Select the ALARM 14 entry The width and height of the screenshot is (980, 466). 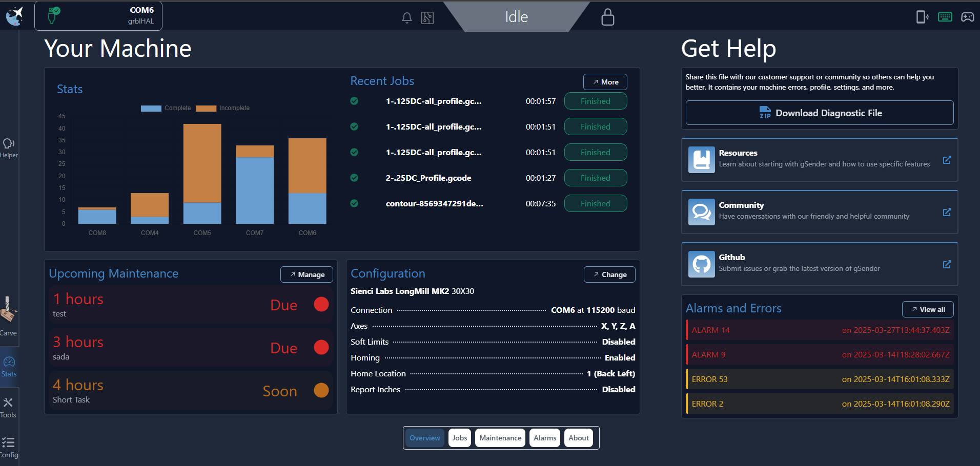pos(819,330)
